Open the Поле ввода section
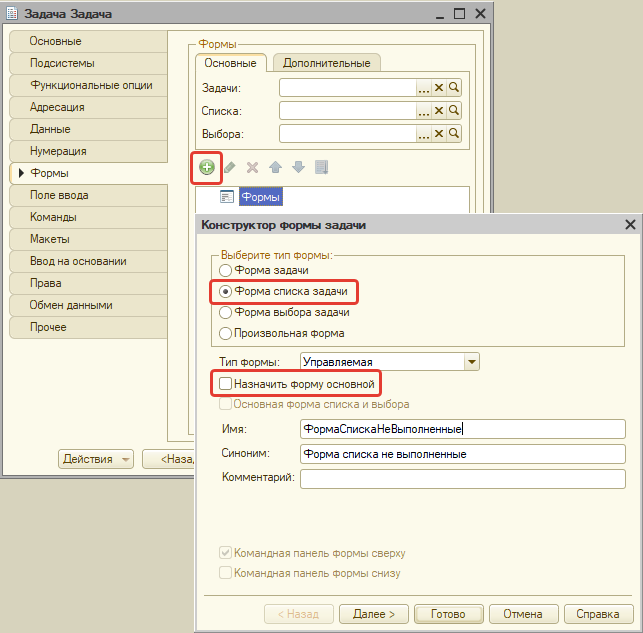 point(88,195)
